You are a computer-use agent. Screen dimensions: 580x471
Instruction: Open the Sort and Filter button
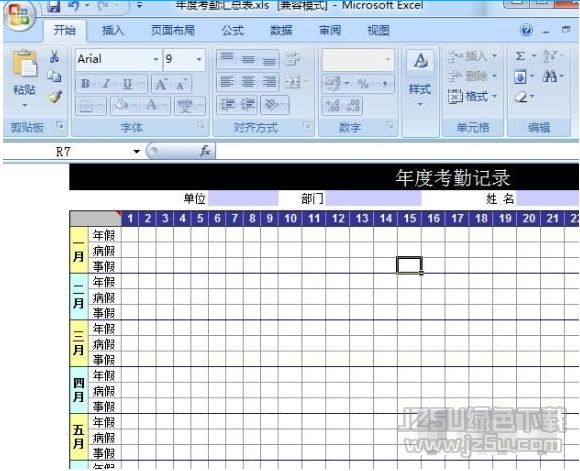549,56
